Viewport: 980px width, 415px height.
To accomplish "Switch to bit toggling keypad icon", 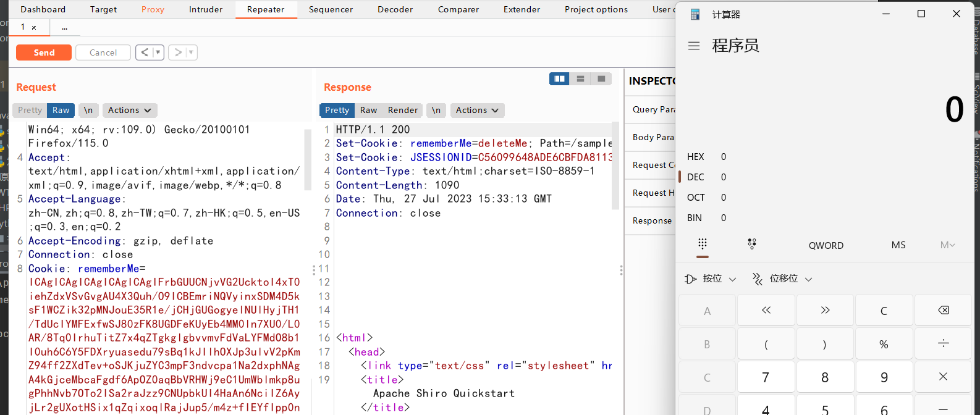I will coord(752,244).
